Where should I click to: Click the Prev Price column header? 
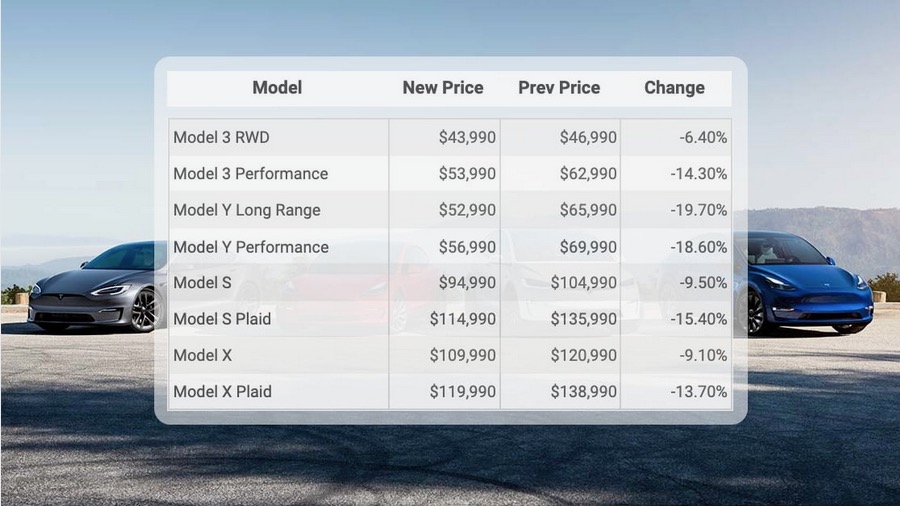(559, 88)
